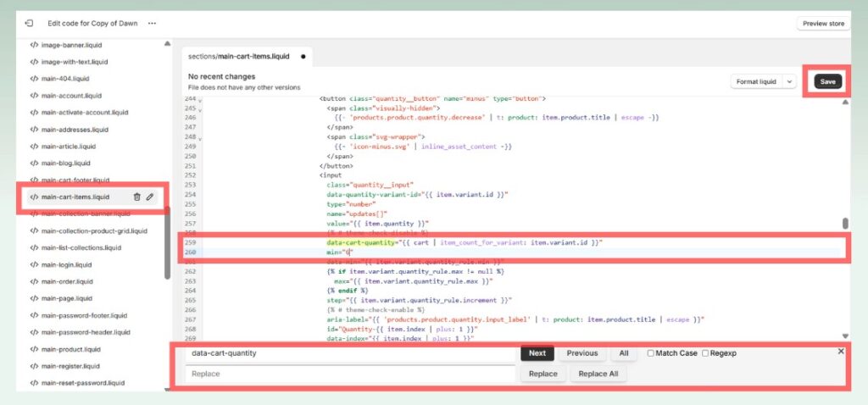Click code icon beside main-product.liquid
This screenshot has width=868, height=405.
coord(34,349)
